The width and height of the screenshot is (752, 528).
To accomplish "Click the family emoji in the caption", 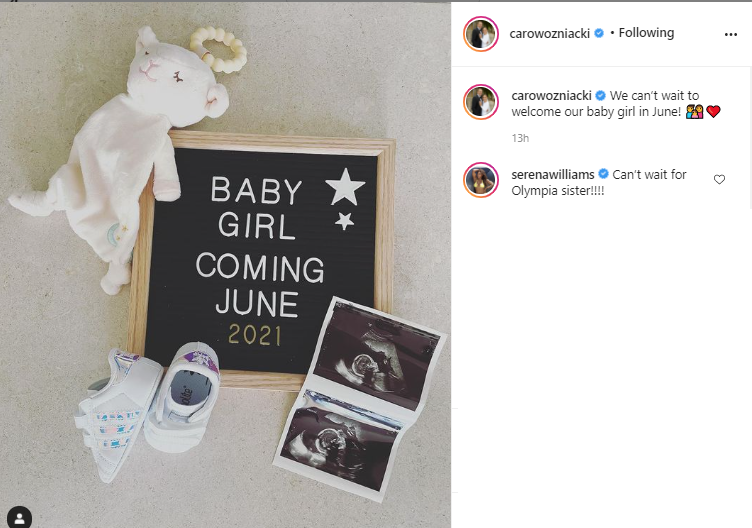I will 694,112.
